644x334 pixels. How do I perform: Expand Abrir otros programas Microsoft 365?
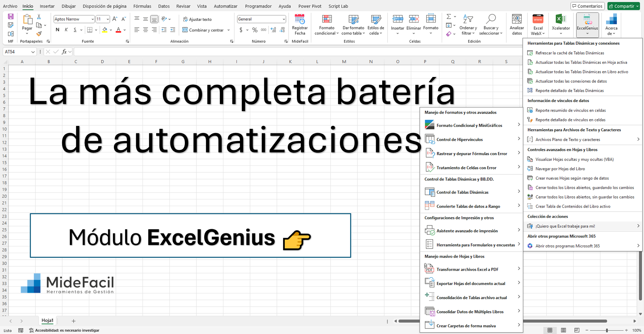tap(583, 246)
